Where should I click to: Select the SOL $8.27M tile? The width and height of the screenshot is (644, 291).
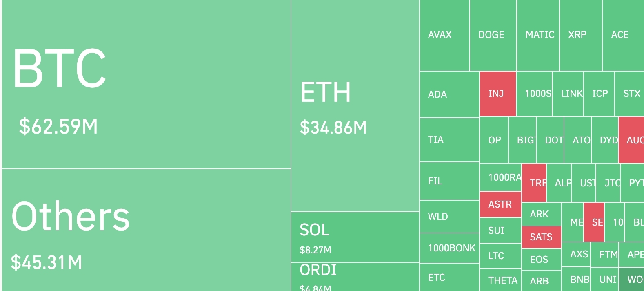click(355, 237)
